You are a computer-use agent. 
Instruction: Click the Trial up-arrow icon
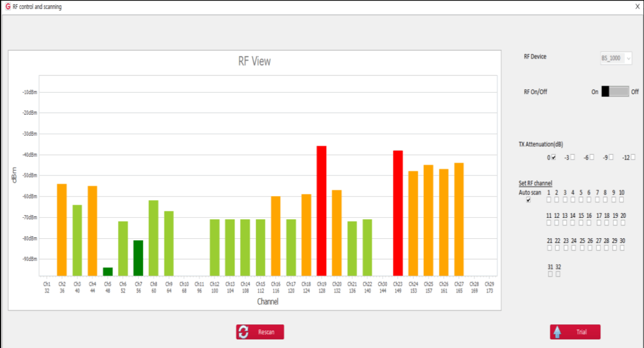(x=557, y=332)
